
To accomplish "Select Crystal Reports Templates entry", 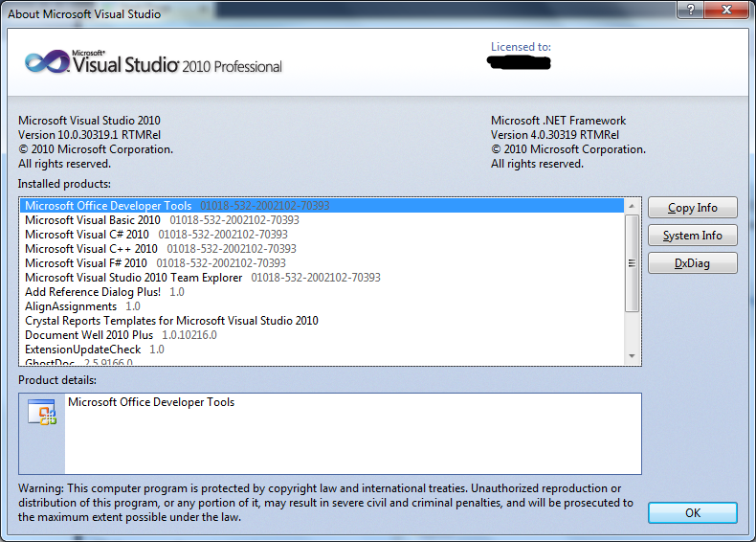I will click(x=322, y=321).
